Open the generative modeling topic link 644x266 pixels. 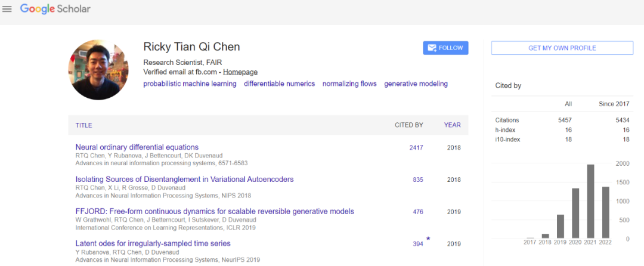(x=416, y=84)
